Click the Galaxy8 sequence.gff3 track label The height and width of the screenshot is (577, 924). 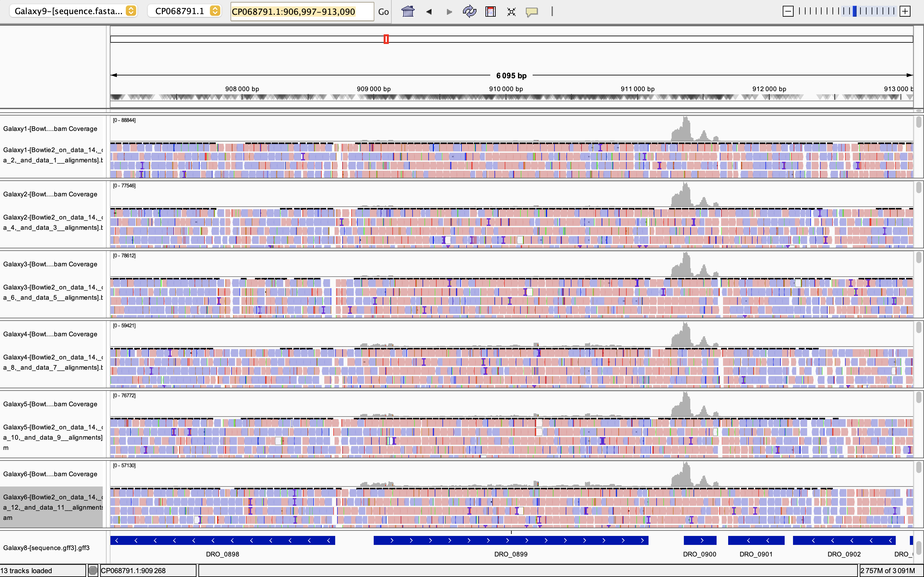47,547
